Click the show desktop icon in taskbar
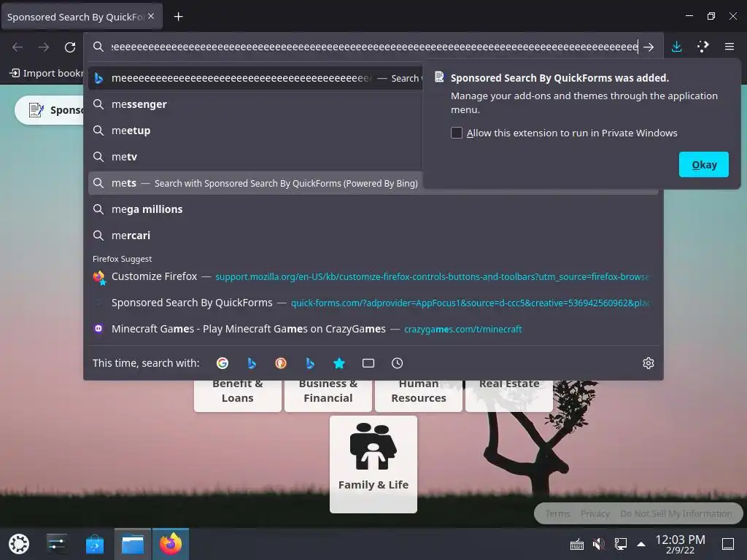Screen dimensions: 747x560 coord(728,544)
